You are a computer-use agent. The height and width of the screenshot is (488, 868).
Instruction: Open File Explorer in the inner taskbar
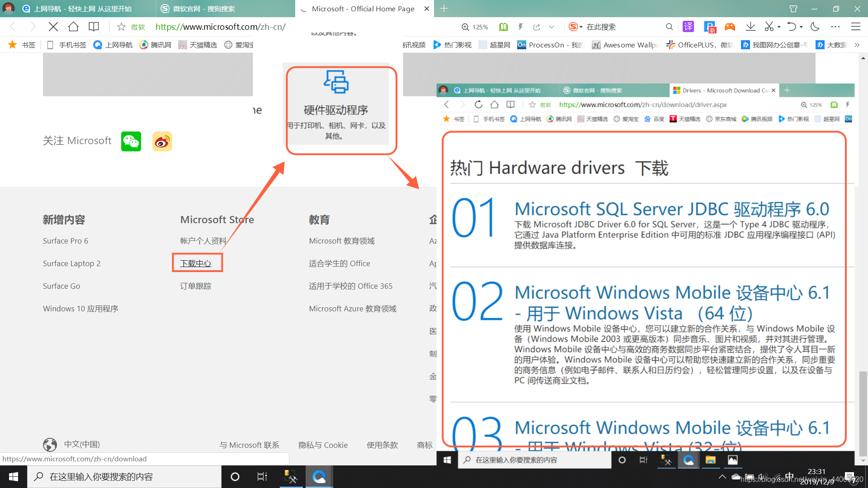(x=710, y=460)
